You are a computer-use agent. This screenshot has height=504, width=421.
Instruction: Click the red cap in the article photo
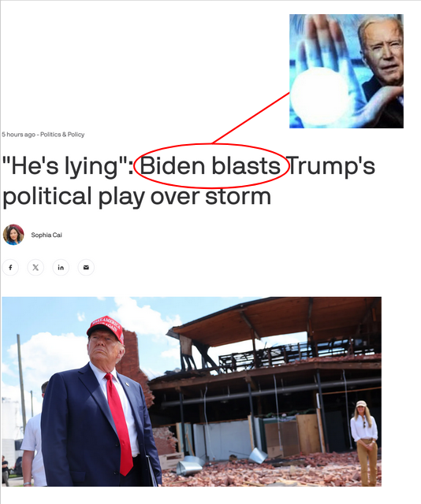coord(106,328)
